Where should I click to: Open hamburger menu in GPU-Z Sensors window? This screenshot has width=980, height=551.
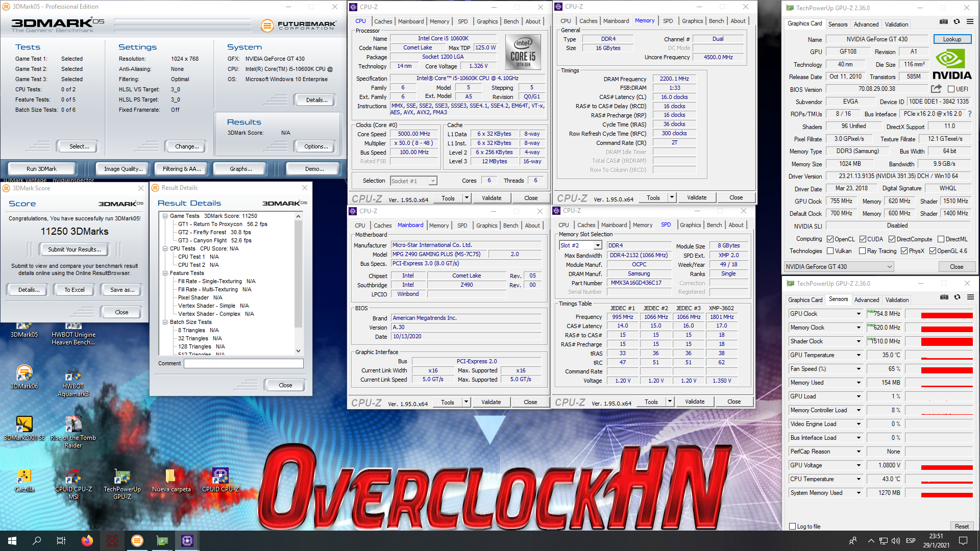(x=970, y=297)
